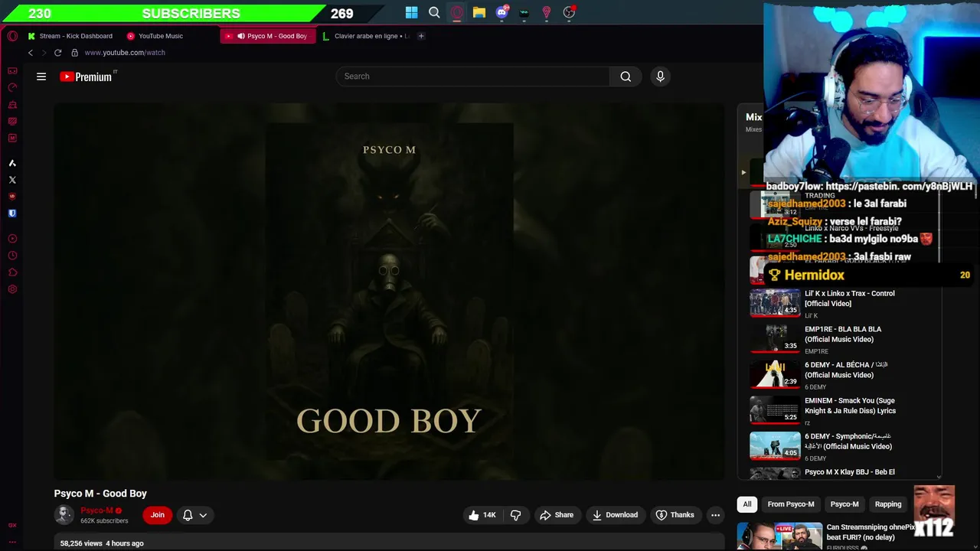980x551 pixels.
Task: Select the Psyco-M filter chip
Action: 844,504
